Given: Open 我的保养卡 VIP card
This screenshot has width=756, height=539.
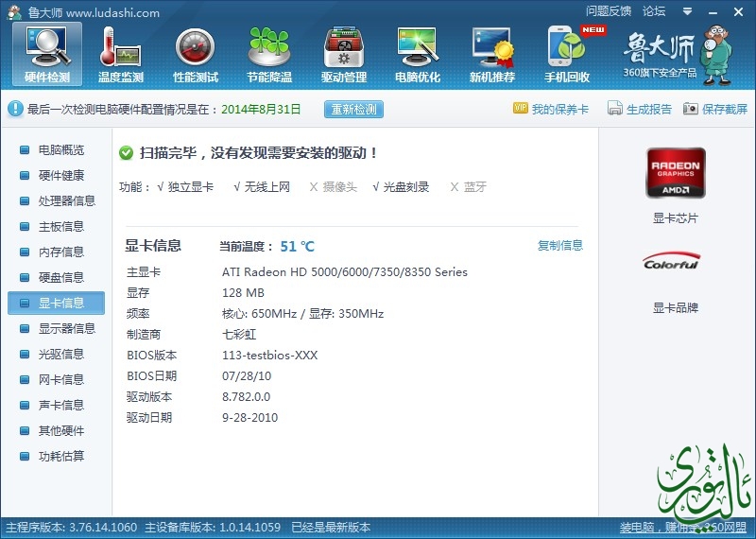Looking at the screenshot, I should click(551, 110).
